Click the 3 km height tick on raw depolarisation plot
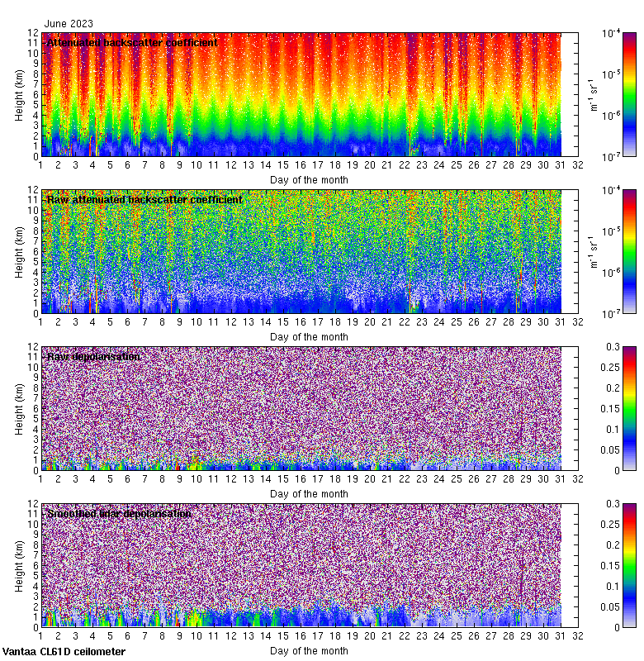The image size is (644, 661). [36, 440]
